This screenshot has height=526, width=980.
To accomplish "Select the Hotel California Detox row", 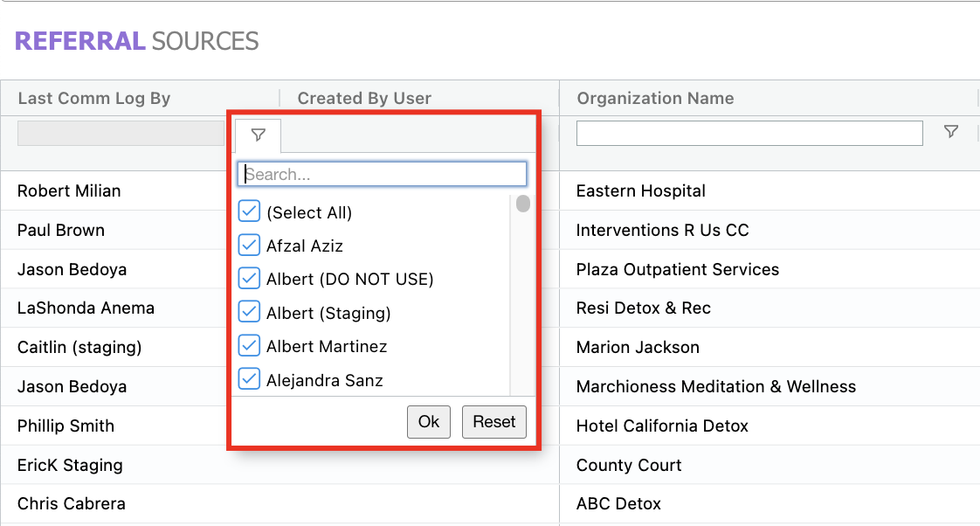I will [662, 426].
